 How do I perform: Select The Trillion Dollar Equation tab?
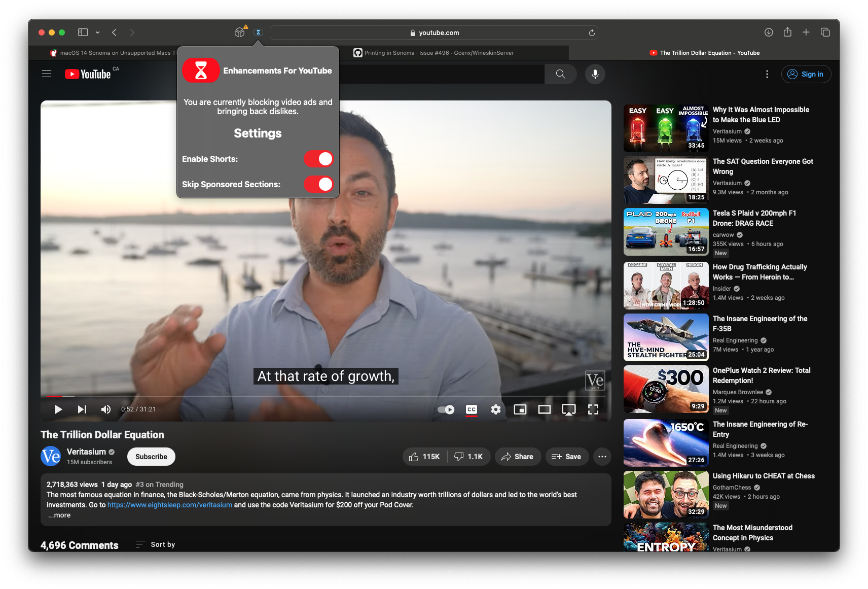pos(704,53)
